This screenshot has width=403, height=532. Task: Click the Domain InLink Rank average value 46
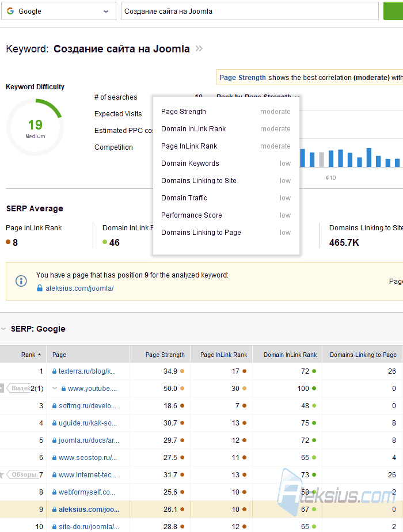click(x=115, y=242)
